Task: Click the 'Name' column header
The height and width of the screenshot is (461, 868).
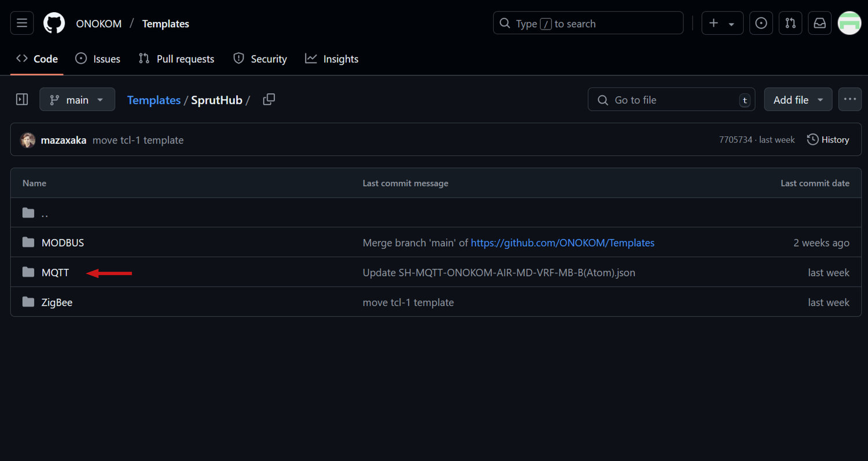Action: coord(34,183)
